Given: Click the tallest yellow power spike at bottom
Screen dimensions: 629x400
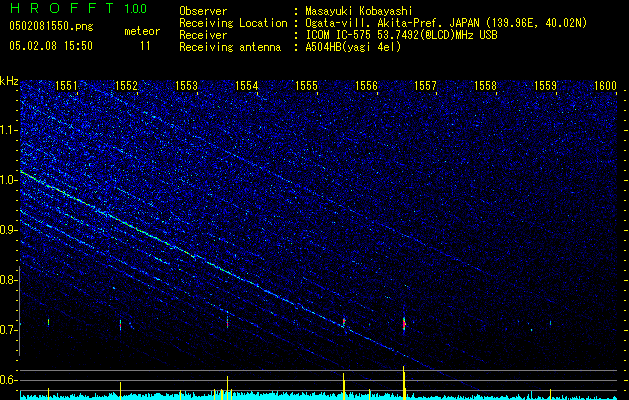Looking at the screenshot, I should pyautogui.click(x=404, y=383).
